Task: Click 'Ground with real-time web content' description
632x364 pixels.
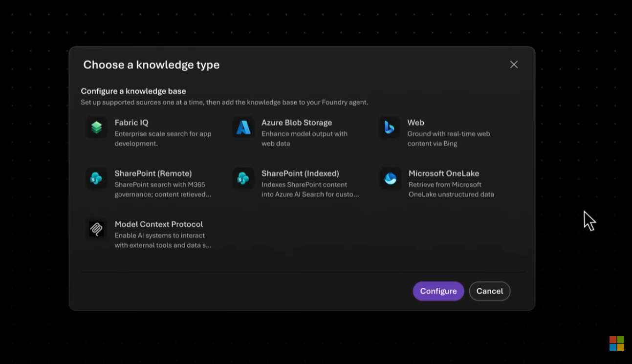Action: 449,139
